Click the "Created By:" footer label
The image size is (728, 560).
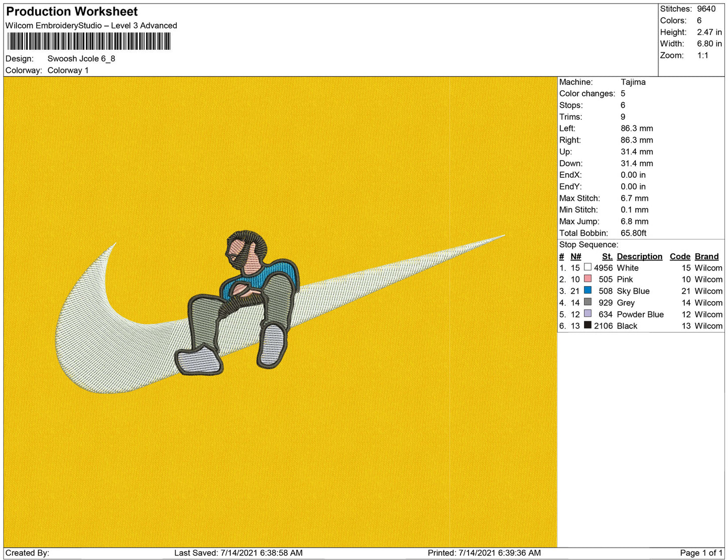pos(28,553)
